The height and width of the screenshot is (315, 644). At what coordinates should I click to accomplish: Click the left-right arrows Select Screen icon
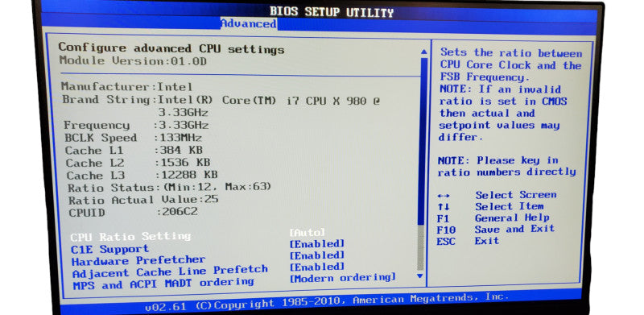click(x=444, y=196)
